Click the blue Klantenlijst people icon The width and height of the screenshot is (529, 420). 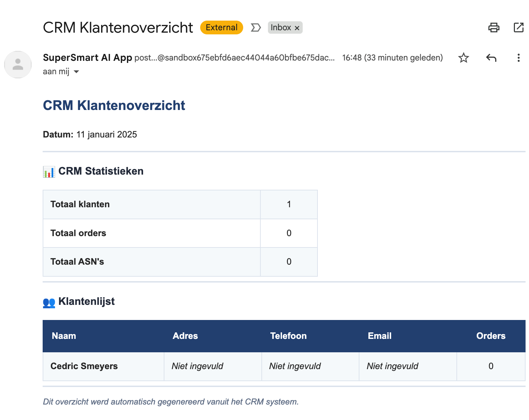(x=49, y=302)
